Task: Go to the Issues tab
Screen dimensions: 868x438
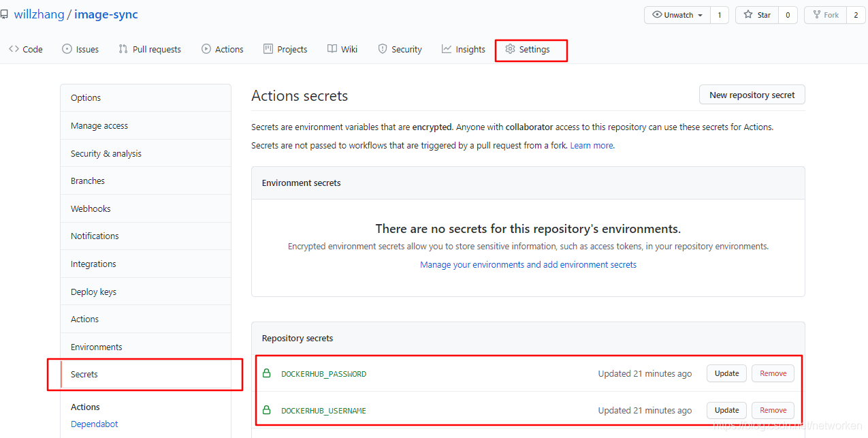Action: tap(80, 49)
